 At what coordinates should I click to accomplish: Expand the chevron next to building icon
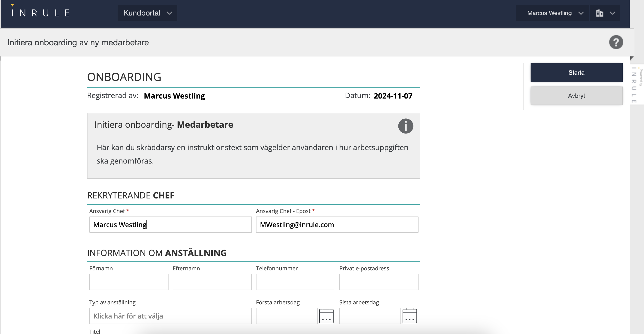pyautogui.click(x=612, y=13)
